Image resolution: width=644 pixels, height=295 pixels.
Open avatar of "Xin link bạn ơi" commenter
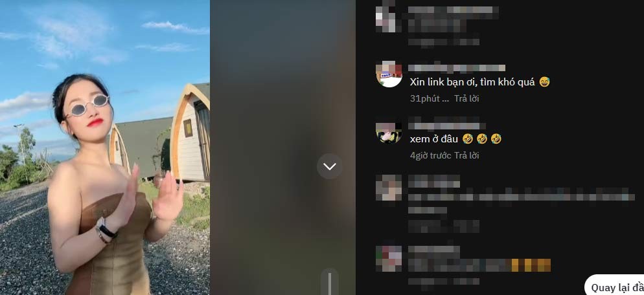point(389,74)
